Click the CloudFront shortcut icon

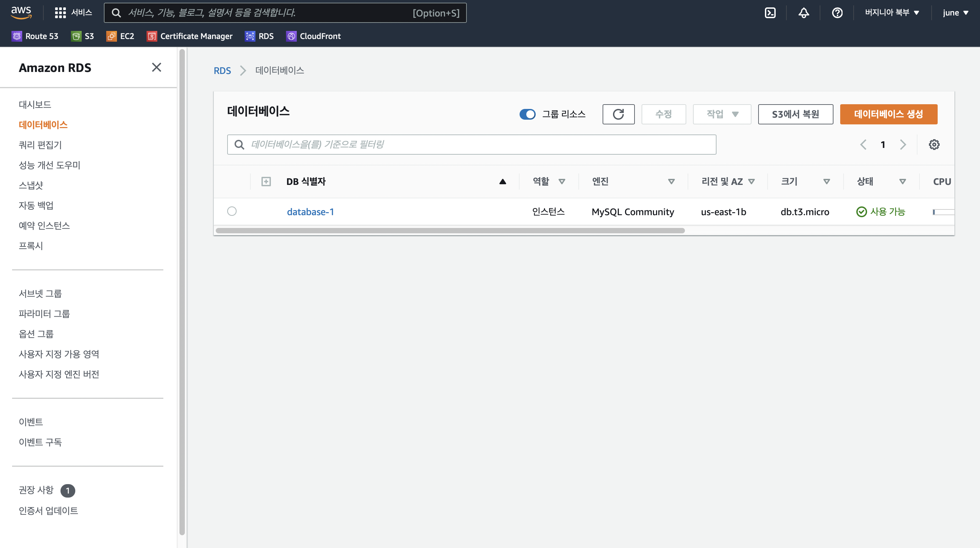(291, 36)
